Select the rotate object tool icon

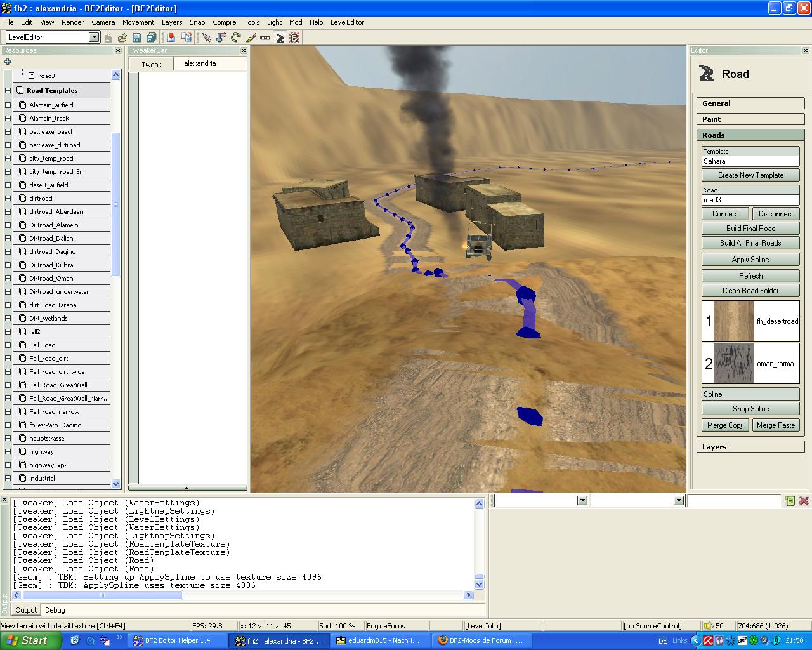[235, 38]
